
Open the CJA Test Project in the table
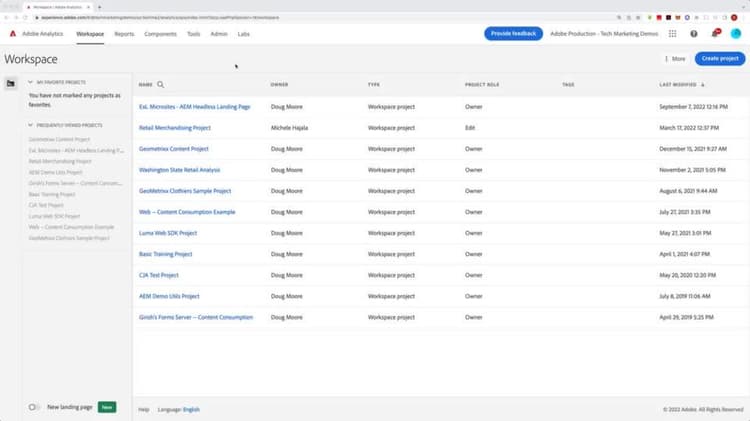159,275
